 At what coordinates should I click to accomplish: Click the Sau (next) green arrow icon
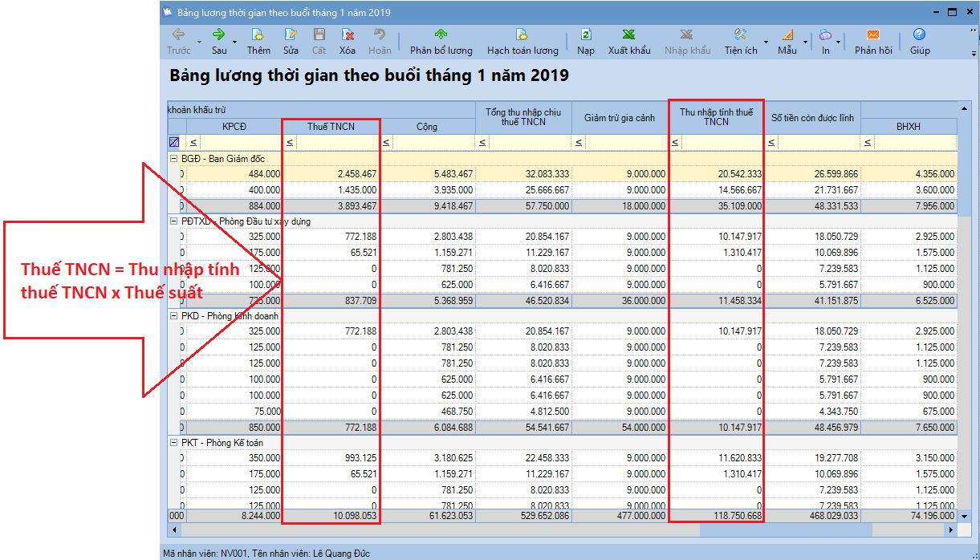218,35
